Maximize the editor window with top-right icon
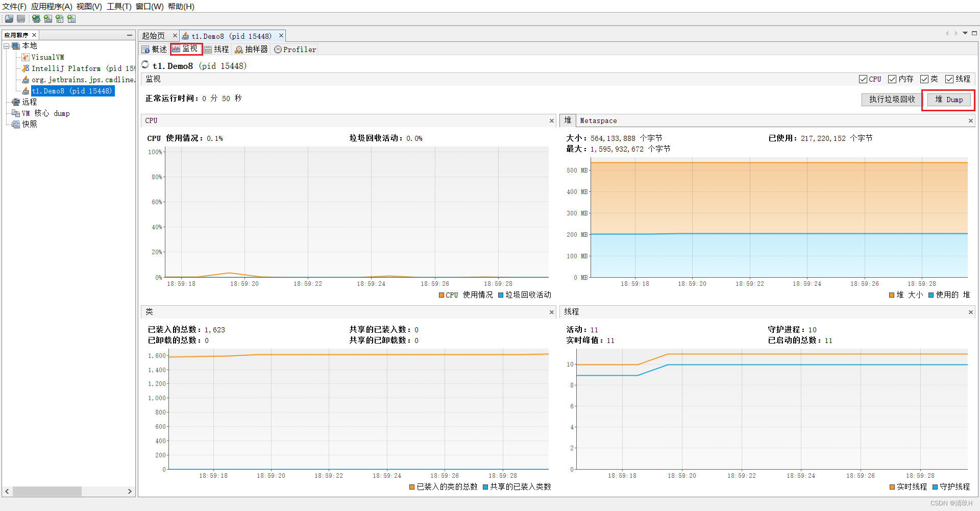Screen dimensions: 980x511 point(974,33)
